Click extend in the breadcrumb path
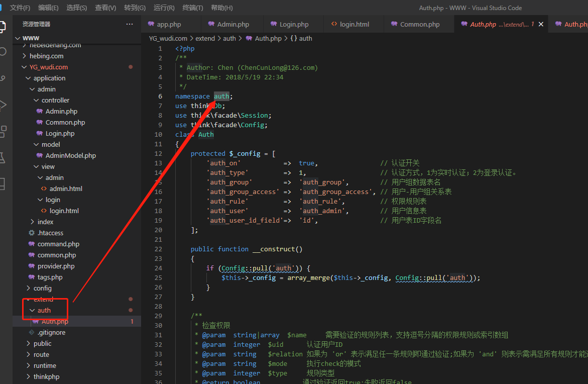Viewport: 588px width, 384px height. (205, 38)
